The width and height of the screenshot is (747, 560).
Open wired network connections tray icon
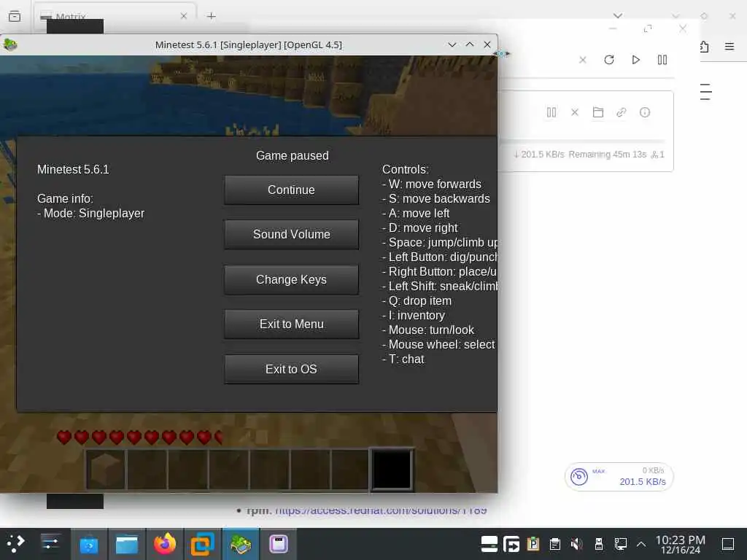620,544
